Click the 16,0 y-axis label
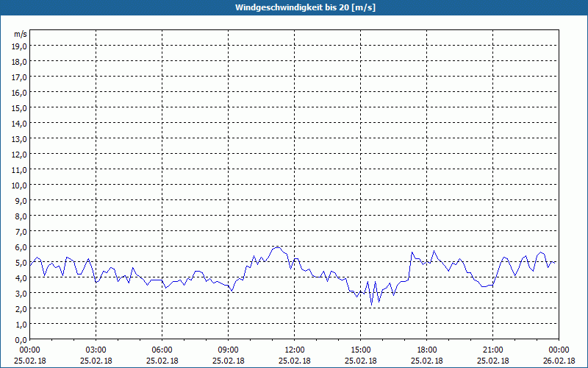588x368 pixels. 20,93
